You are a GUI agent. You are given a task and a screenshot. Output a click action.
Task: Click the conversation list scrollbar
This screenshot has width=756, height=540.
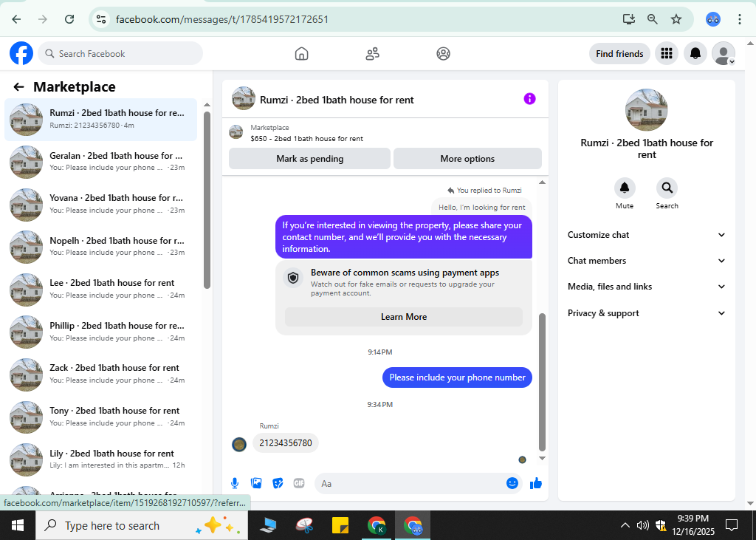(207, 200)
